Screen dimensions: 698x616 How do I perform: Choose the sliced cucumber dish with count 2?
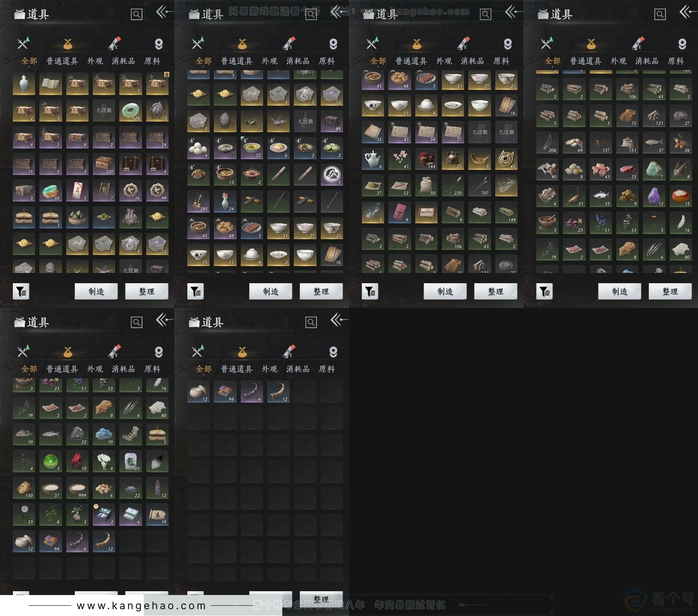pos(331,148)
